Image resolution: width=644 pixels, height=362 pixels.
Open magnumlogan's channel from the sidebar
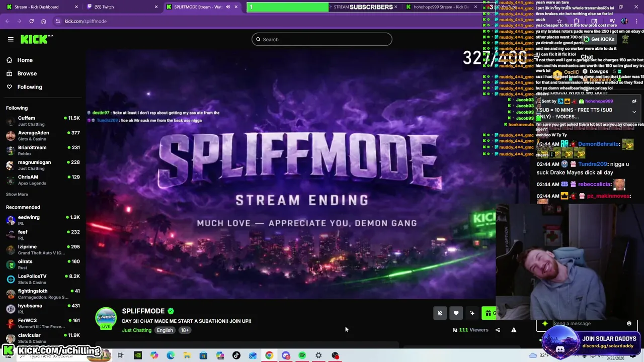tap(43, 165)
